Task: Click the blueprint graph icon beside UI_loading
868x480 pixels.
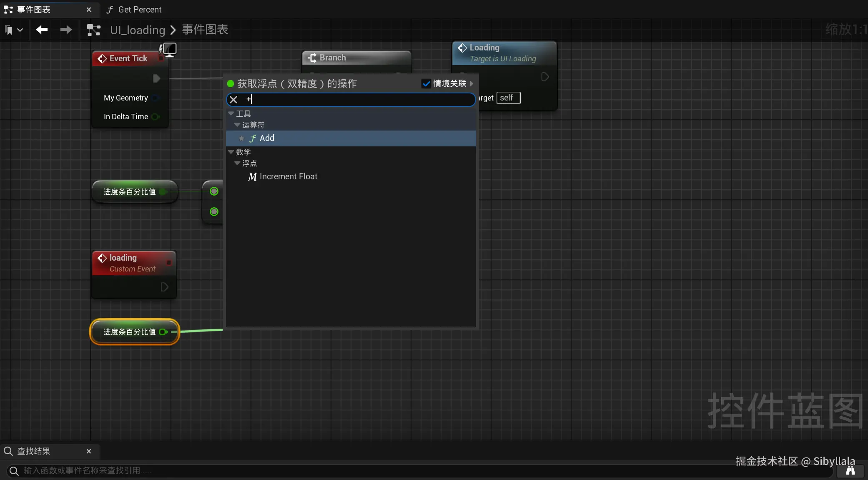Action: pyautogui.click(x=93, y=30)
